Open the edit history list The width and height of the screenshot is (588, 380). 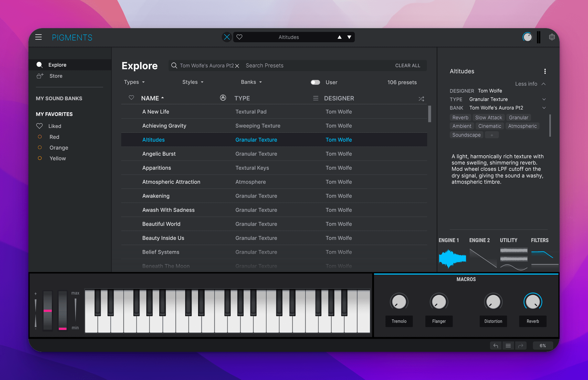508,346
